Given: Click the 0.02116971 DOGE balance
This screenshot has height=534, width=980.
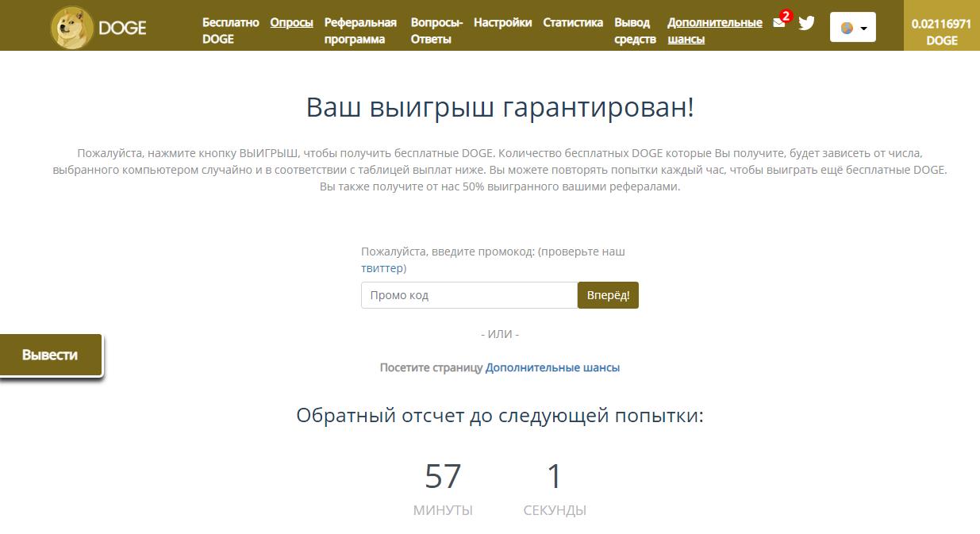Looking at the screenshot, I should 941,32.
